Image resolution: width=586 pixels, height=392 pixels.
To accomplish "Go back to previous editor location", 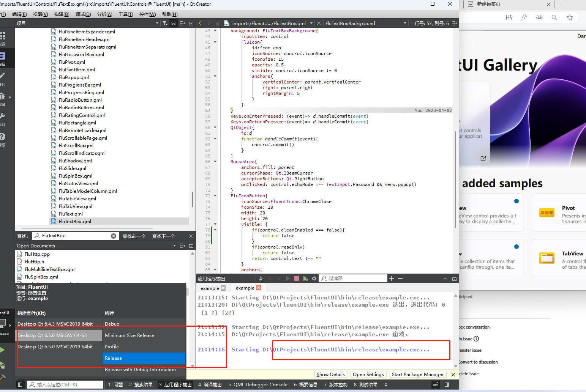I will pos(201,23).
